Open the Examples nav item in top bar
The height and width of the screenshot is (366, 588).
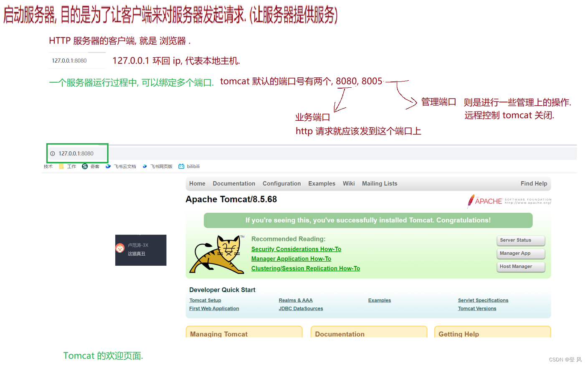pos(322,183)
